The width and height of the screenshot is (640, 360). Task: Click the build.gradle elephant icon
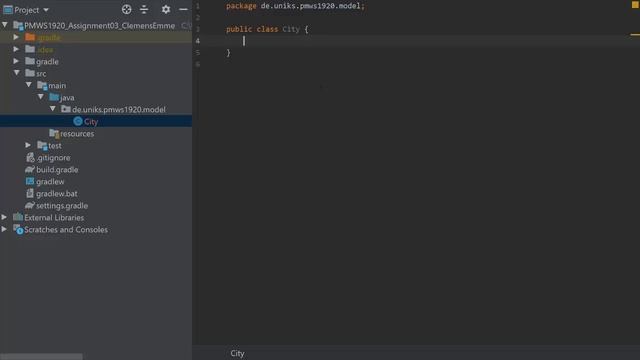[30, 169]
